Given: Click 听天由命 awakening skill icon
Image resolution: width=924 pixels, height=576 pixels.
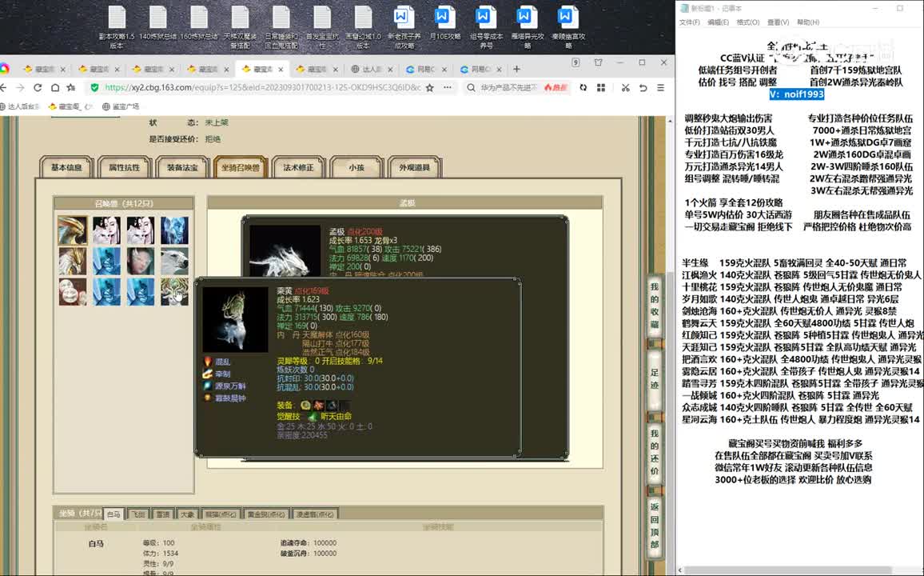Looking at the screenshot, I should pyautogui.click(x=313, y=416).
